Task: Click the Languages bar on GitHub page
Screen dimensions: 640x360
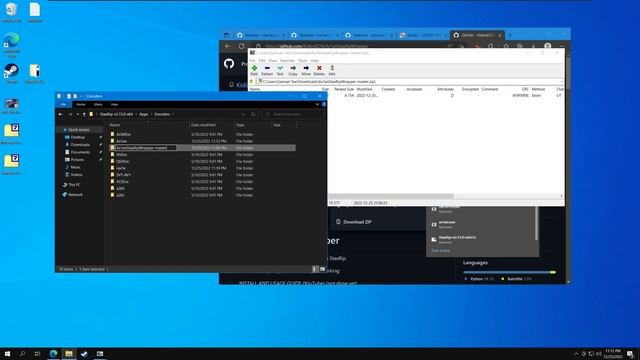Action: 509,272
